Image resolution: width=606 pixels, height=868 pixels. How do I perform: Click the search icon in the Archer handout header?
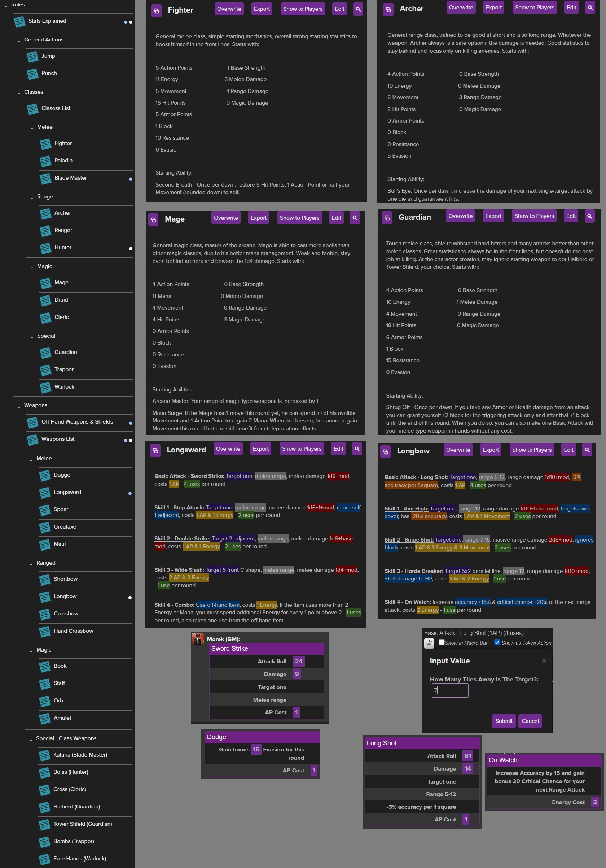point(590,8)
